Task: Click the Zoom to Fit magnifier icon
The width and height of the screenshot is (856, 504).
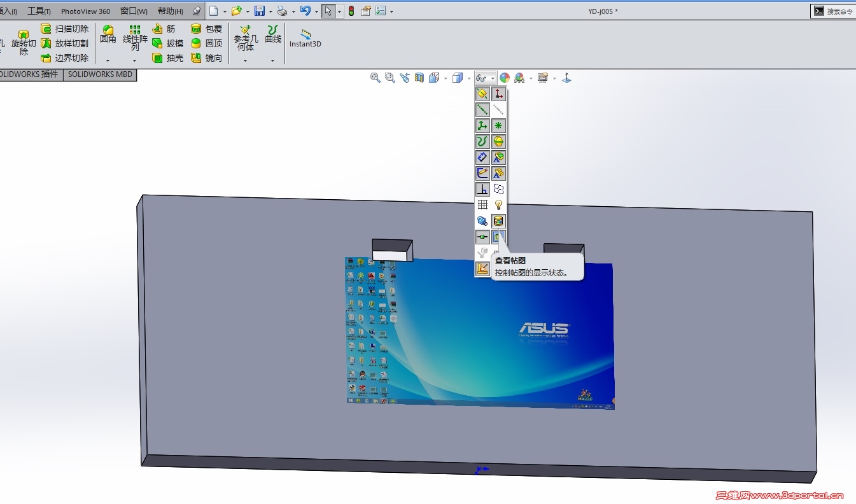Action: tap(375, 78)
